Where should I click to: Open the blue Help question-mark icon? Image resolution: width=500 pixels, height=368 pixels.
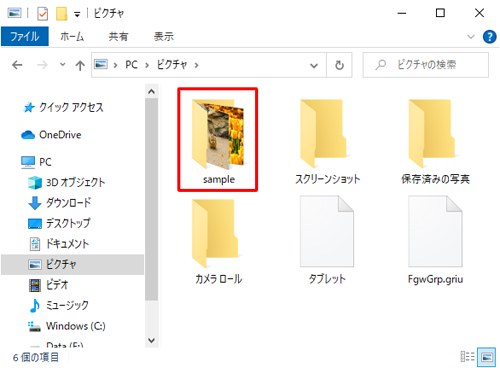tap(489, 37)
